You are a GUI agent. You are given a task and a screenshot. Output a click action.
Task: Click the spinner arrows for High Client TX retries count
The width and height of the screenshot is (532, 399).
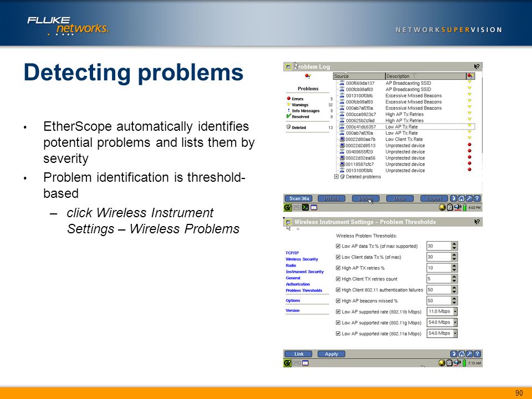454,279
